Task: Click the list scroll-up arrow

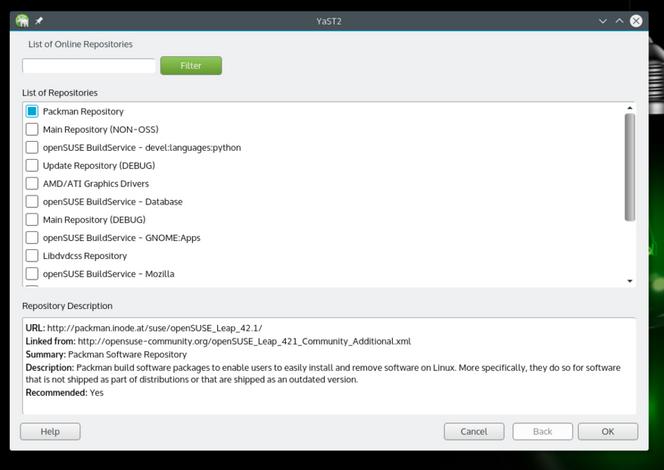Action: 630,108
